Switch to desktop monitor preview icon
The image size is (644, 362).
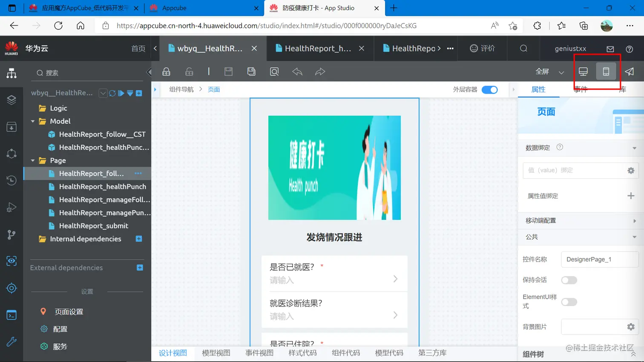tap(583, 71)
